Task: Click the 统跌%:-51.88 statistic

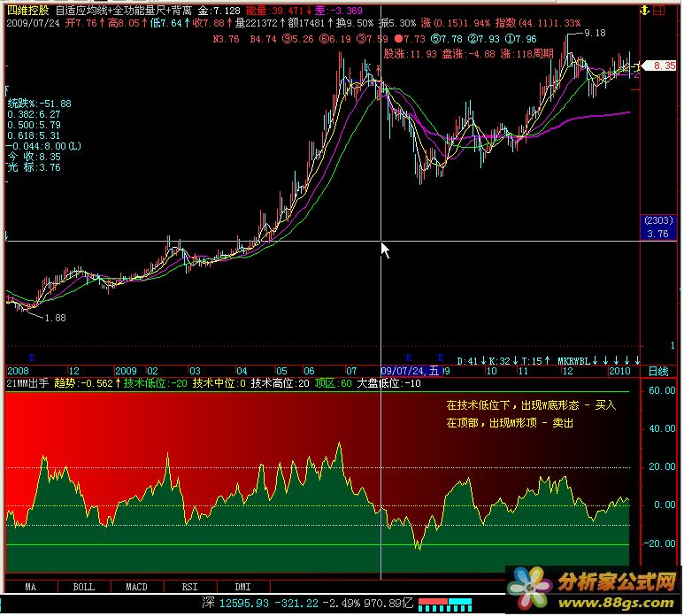Action: [x=40, y=104]
